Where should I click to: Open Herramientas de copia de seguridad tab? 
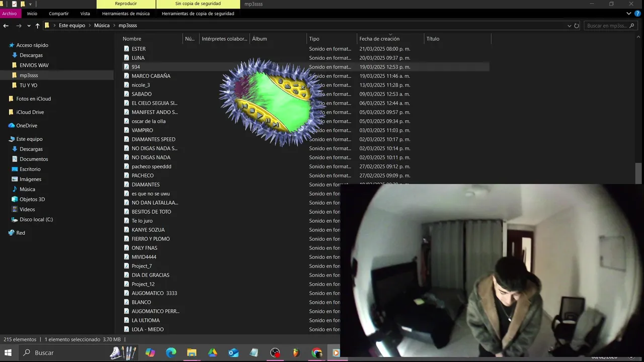tap(198, 14)
